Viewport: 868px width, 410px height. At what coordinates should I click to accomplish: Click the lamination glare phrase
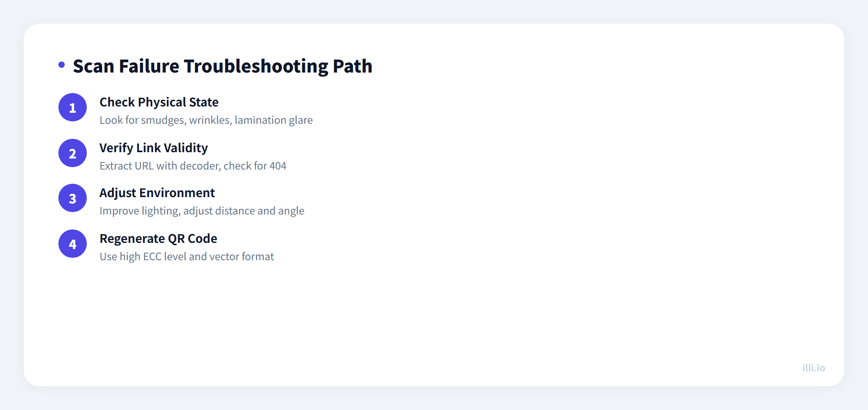coord(273,120)
